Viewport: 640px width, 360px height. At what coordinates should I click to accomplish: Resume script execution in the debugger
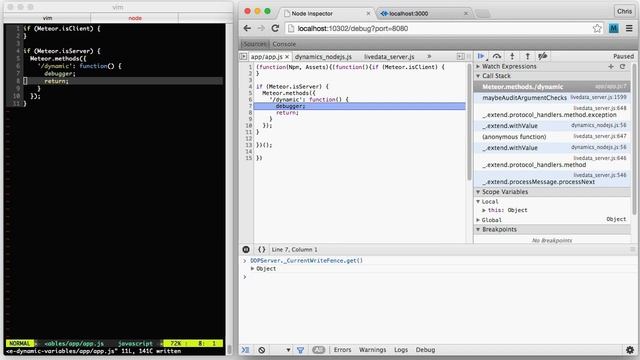[x=481, y=56]
